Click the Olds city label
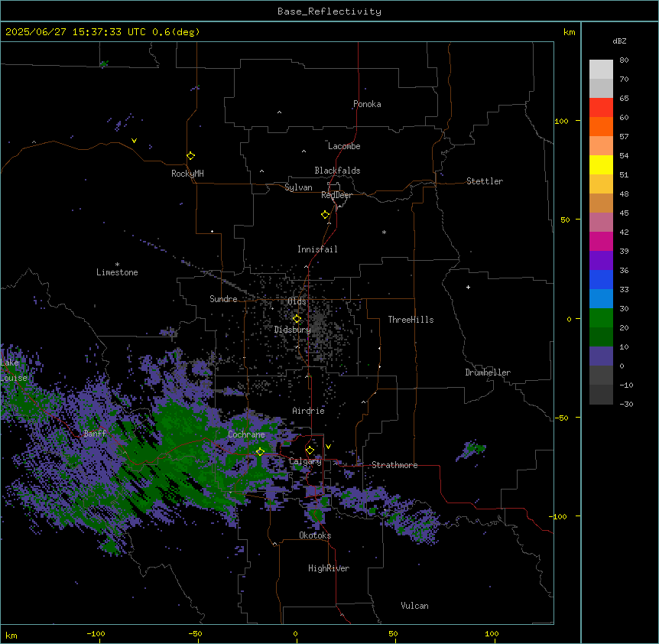 (297, 301)
